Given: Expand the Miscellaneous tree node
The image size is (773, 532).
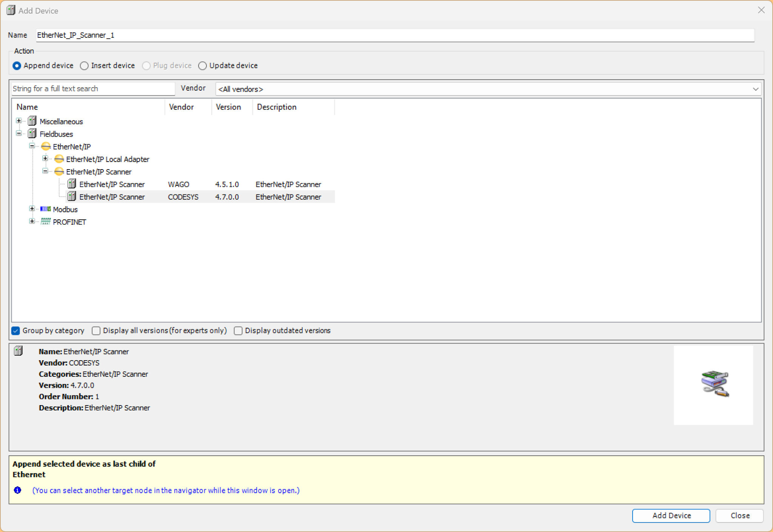Looking at the screenshot, I should point(19,121).
